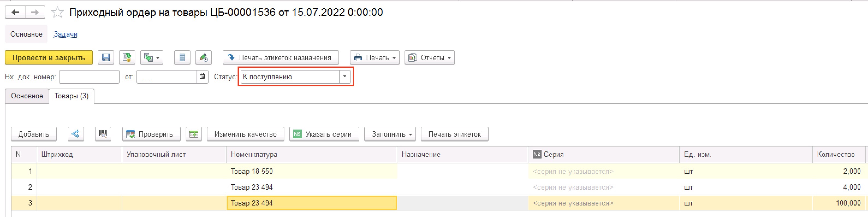
Task: Click the Провести и закрыть button
Action: 49,58
